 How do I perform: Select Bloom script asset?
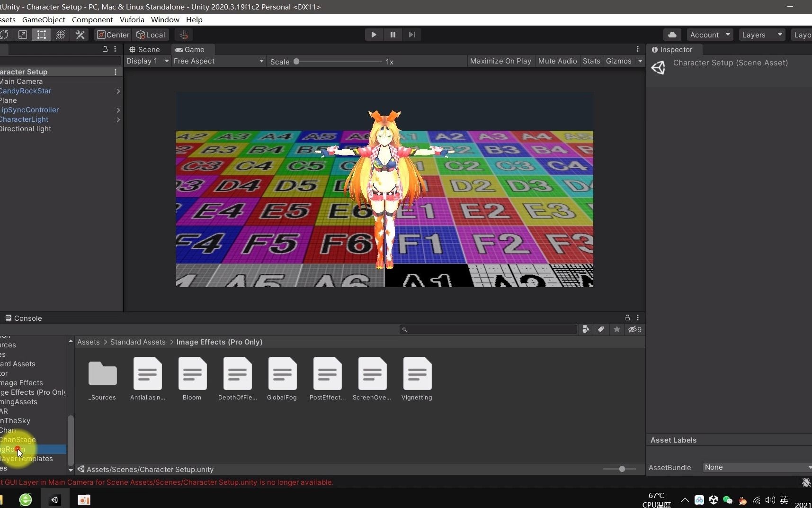click(192, 379)
